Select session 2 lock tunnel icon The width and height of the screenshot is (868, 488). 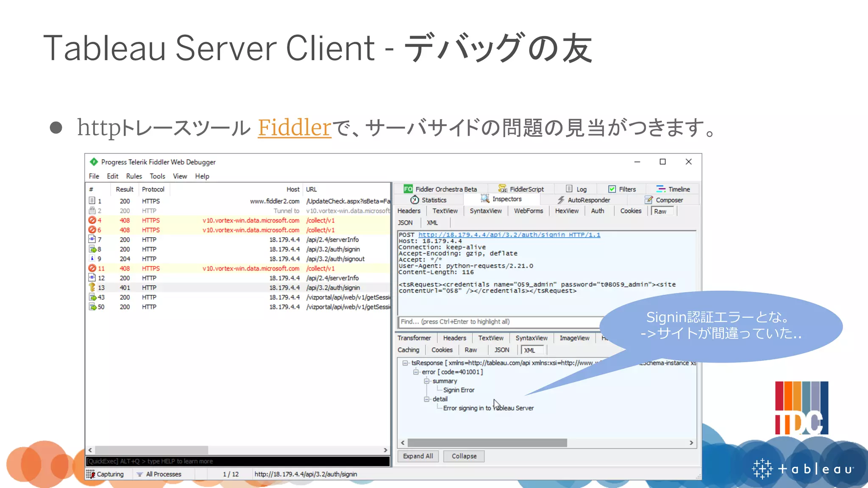(x=92, y=211)
